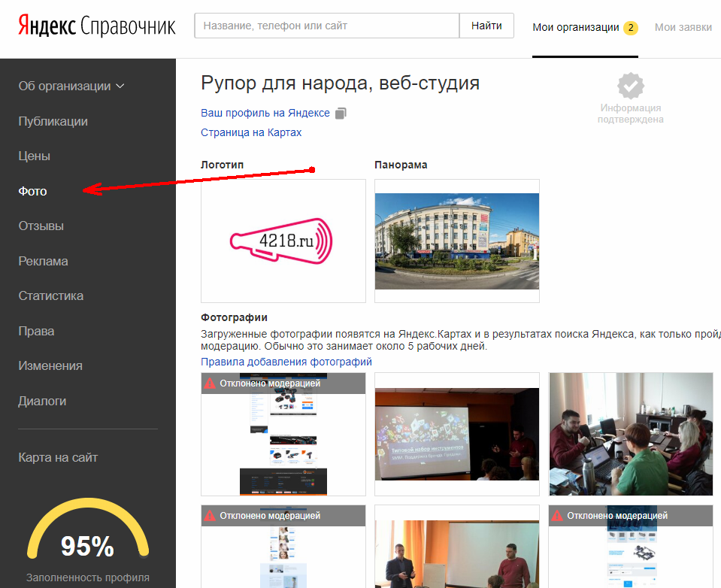721x588 pixels.
Task: Open the photo of two men presenting
Action: coord(457,546)
